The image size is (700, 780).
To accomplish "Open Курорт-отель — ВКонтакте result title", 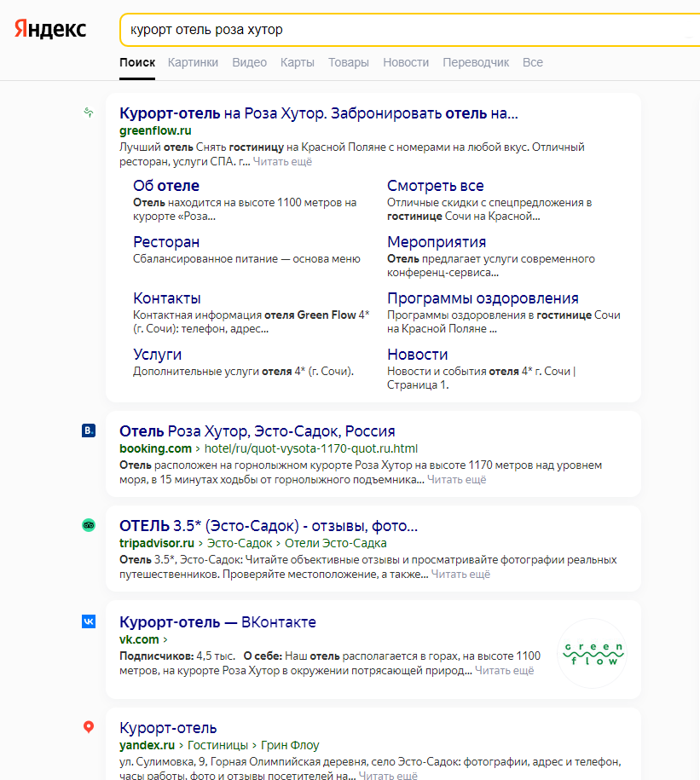I will pyautogui.click(x=218, y=622).
